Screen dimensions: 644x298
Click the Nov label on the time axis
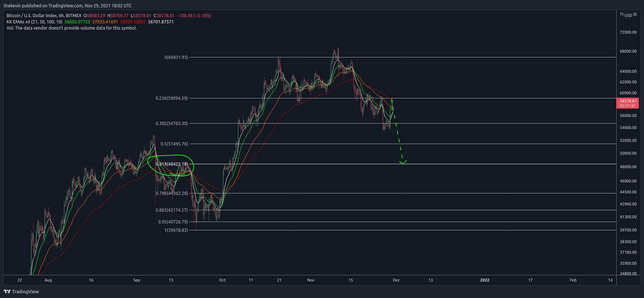tap(311, 280)
